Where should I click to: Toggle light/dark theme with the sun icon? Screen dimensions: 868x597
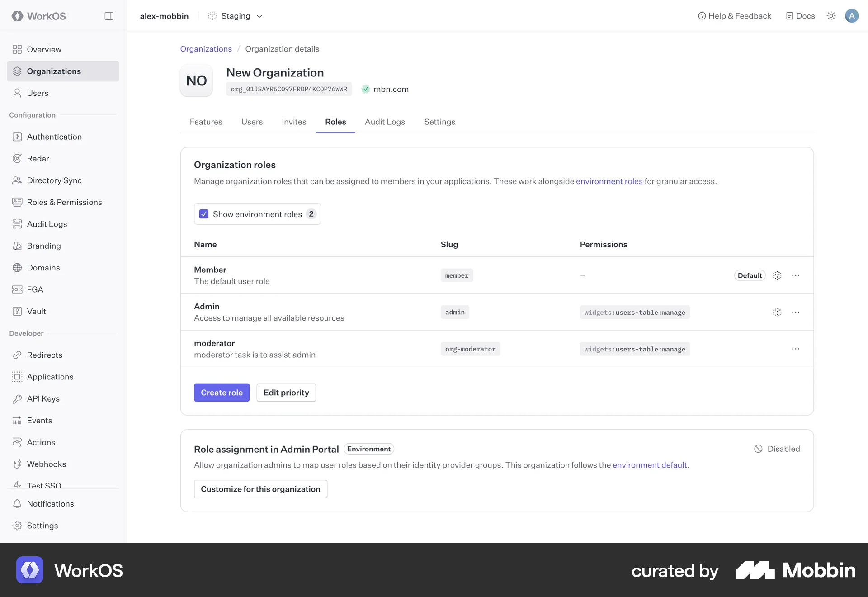point(831,16)
